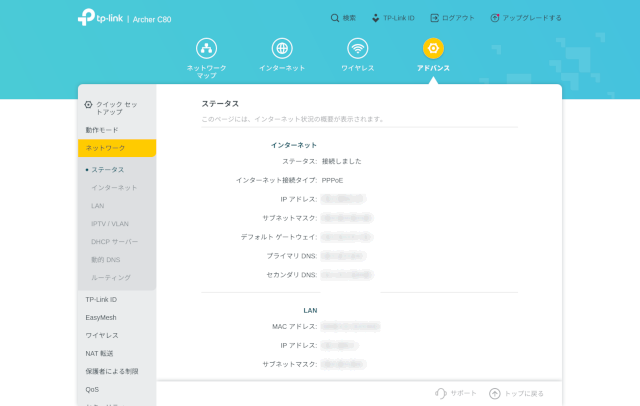Click the アドバンス tab label
The height and width of the screenshot is (406, 640).
tap(433, 68)
